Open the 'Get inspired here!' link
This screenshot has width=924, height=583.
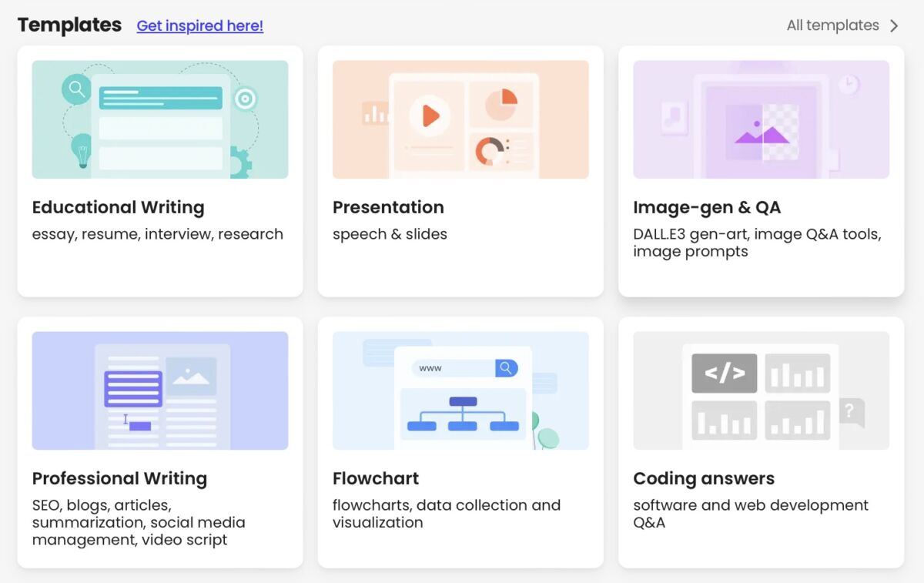point(199,25)
